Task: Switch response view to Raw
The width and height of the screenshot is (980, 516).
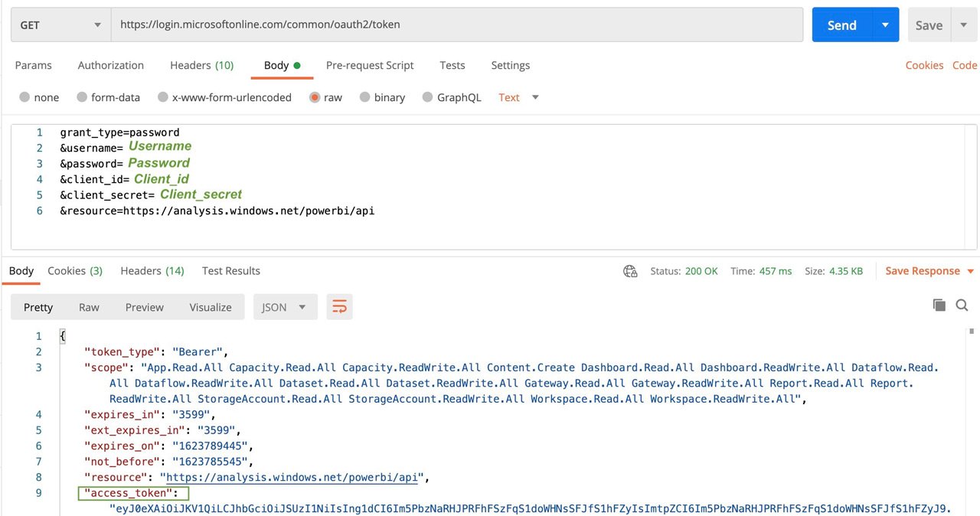Action: click(x=89, y=307)
